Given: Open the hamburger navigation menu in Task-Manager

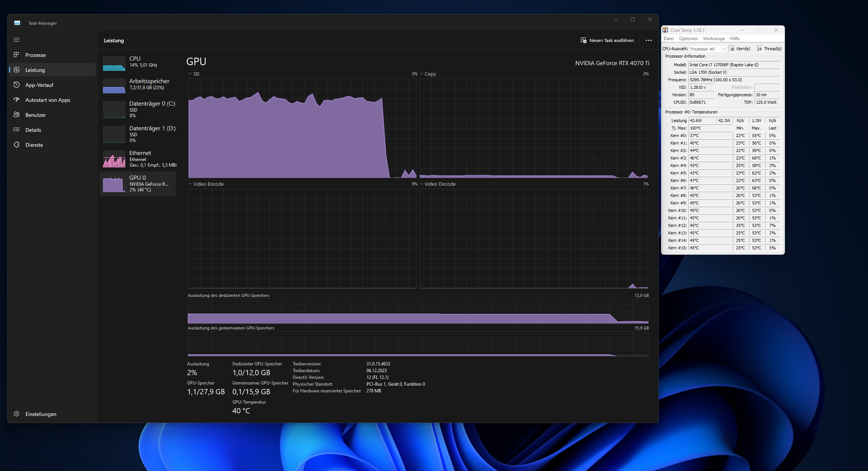Looking at the screenshot, I should 16,40.
